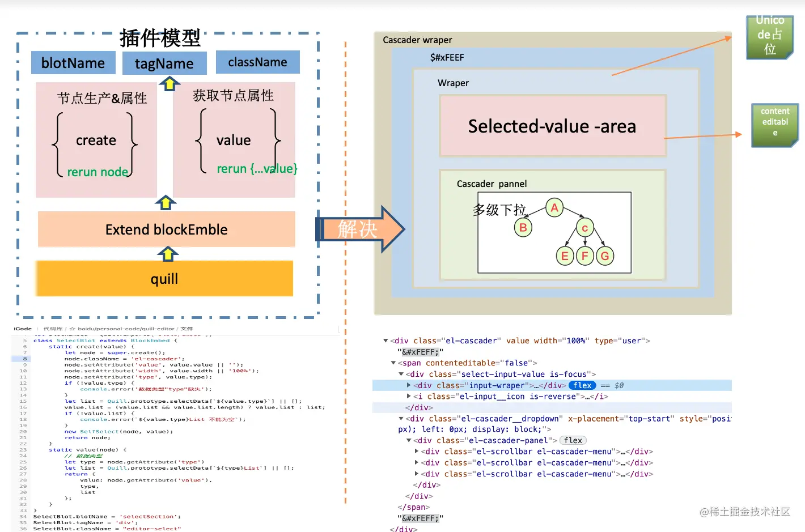Click the == $0 marker on highlighted row
Image resolution: width=805 pixels, height=532 pixels.
[x=612, y=385]
